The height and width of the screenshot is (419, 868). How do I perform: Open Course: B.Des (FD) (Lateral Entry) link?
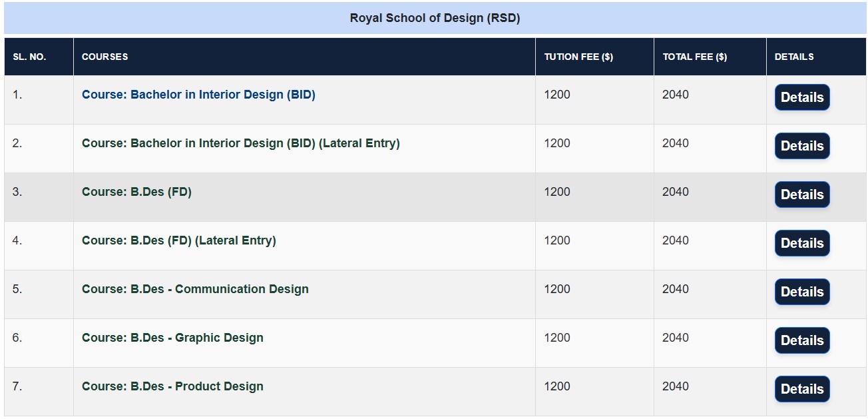tap(179, 240)
